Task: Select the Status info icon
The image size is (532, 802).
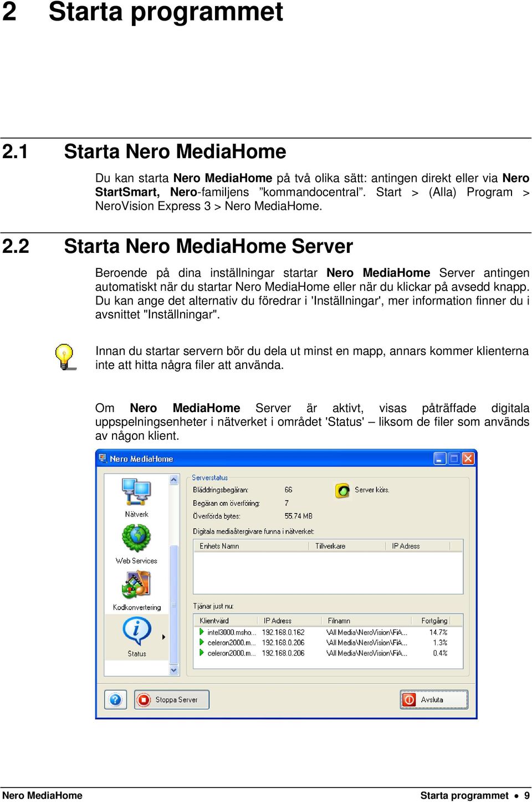Action: [136, 632]
